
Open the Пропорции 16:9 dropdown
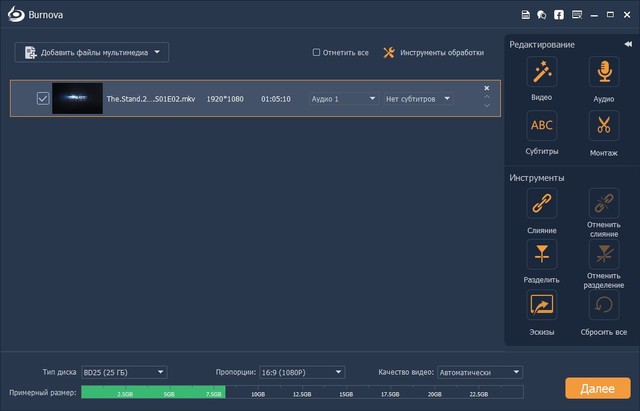302,373
